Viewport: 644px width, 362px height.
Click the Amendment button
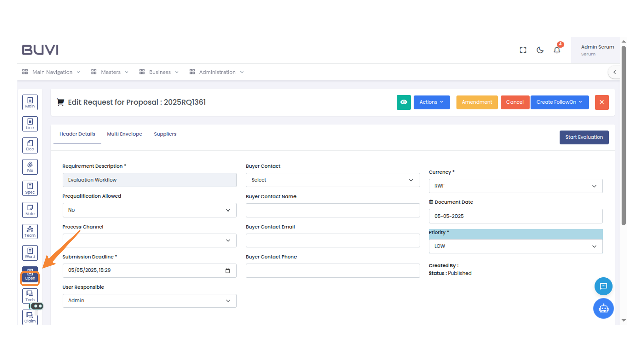coord(477,102)
